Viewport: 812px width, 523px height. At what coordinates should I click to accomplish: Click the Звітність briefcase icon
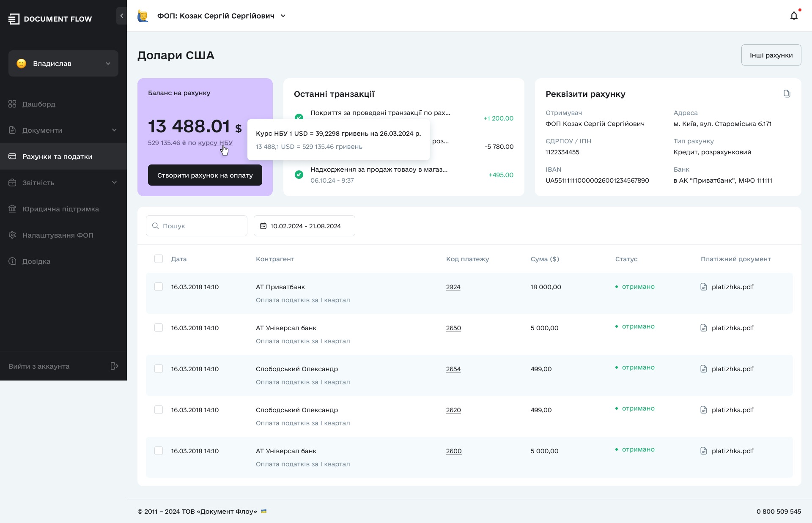coord(12,183)
